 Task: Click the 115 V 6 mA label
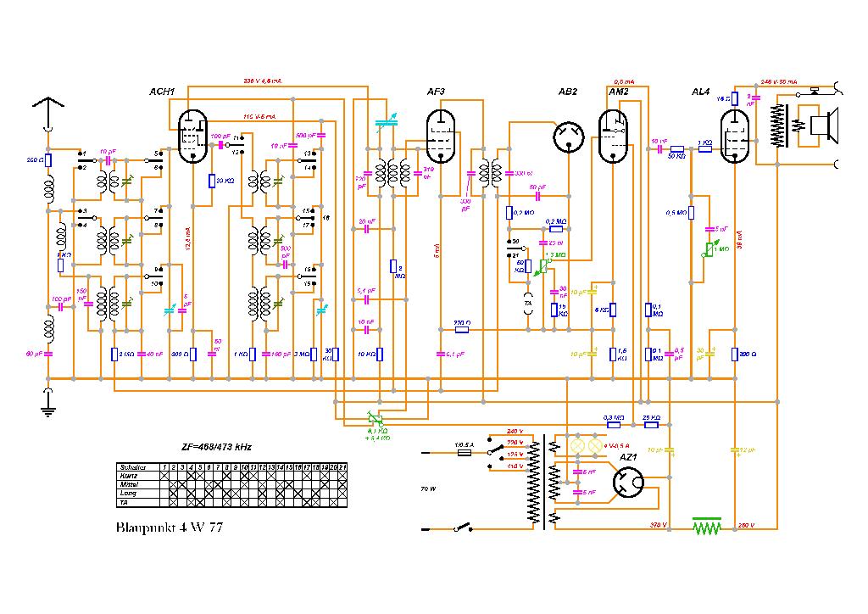pyautogui.click(x=259, y=117)
